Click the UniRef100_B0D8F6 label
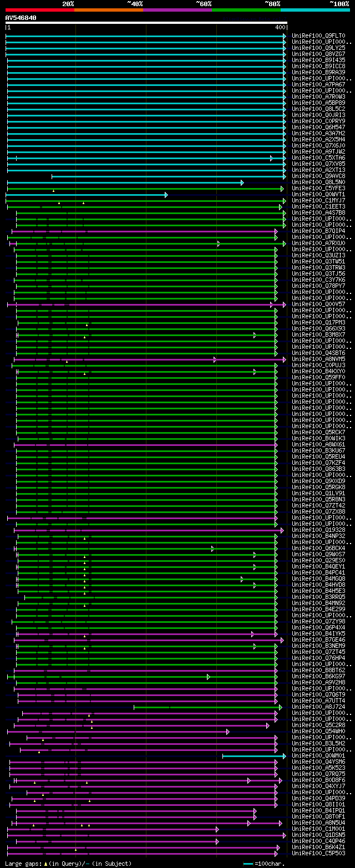355x868 pixels. point(318,780)
